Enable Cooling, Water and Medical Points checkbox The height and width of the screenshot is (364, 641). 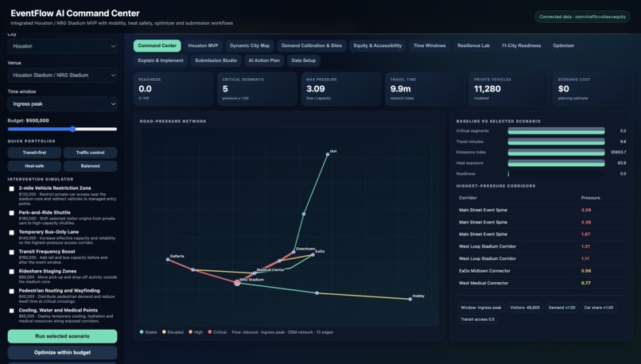tap(11, 311)
